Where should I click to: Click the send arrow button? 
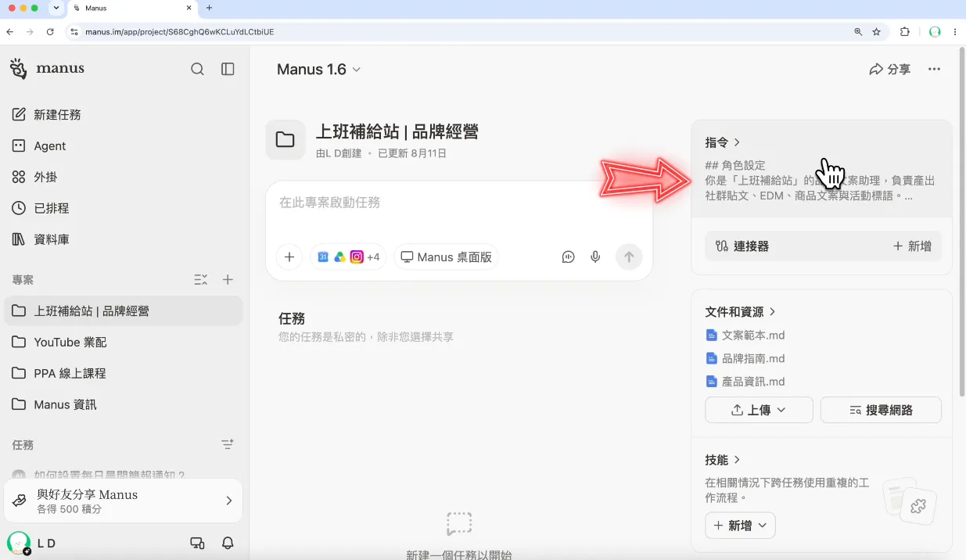tap(629, 257)
